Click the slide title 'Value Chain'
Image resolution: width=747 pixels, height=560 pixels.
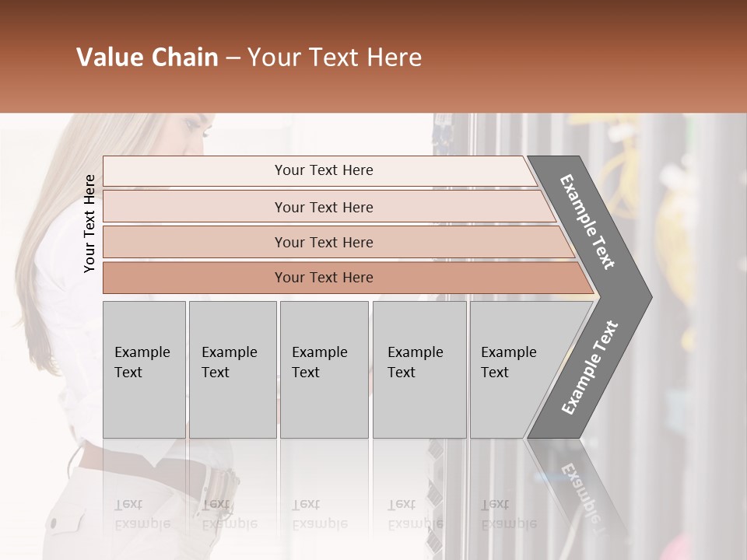(x=147, y=58)
